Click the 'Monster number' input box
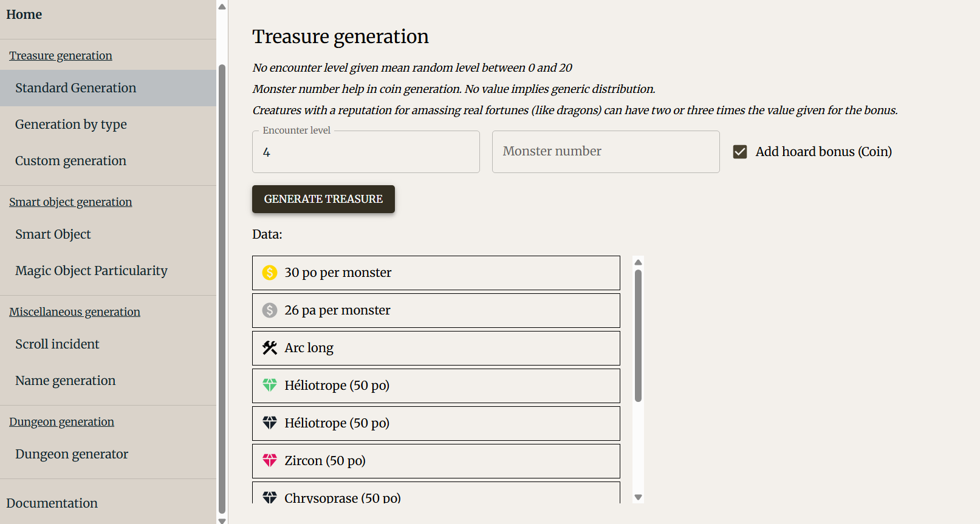The image size is (980, 524). pos(605,151)
